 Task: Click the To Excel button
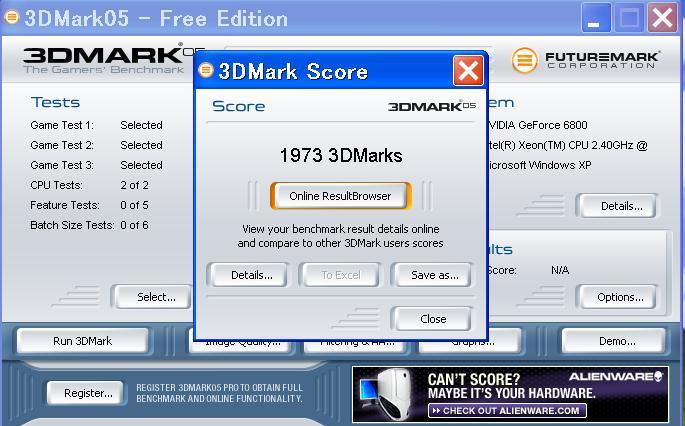pyautogui.click(x=339, y=275)
